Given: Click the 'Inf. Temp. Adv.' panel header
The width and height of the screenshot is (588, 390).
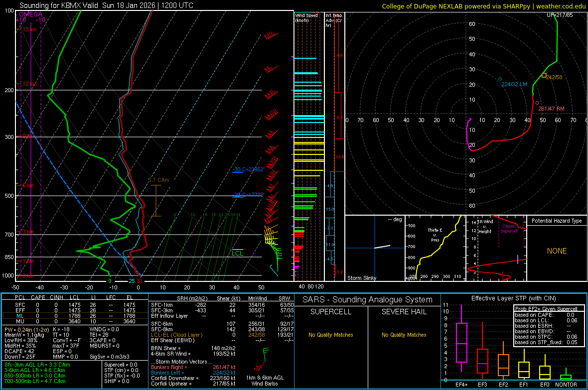Looking at the screenshot, I should [x=334, y=20].
